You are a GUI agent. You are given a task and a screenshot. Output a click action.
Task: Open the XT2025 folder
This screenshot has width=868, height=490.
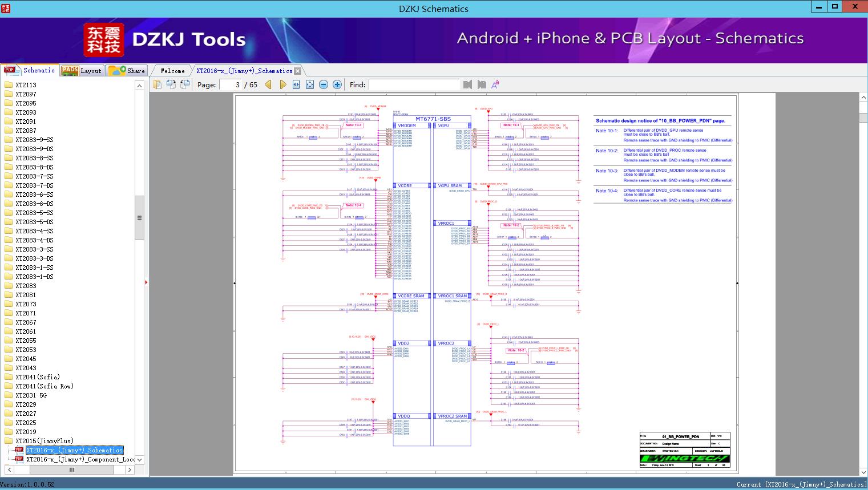click(21, 423)
